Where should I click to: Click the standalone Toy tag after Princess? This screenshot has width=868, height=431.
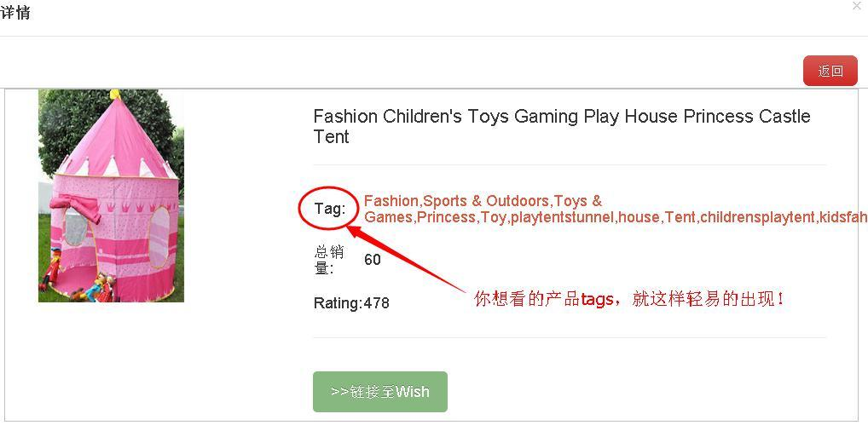[x=493, y=217]
